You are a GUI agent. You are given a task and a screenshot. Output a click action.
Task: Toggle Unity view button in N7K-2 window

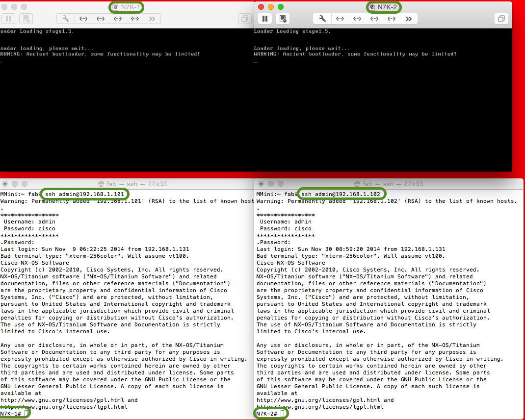(x=501, y=19)
